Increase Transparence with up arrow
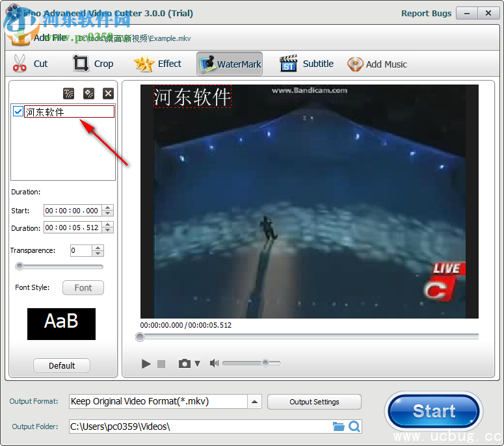Image resolution: width=504 pixels, height=446 pixels. coord(98,248)
